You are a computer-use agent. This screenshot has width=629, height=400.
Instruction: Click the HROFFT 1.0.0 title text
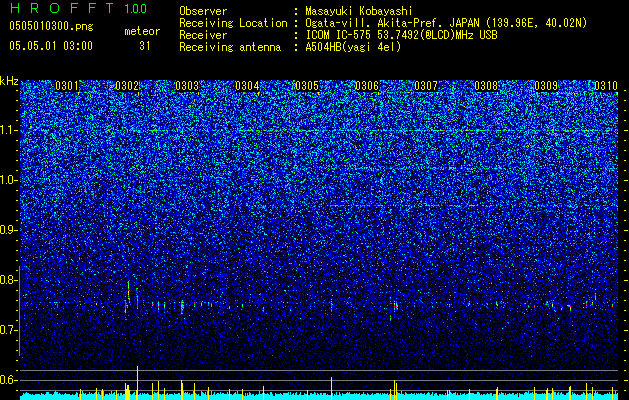[x=79, y=8]
